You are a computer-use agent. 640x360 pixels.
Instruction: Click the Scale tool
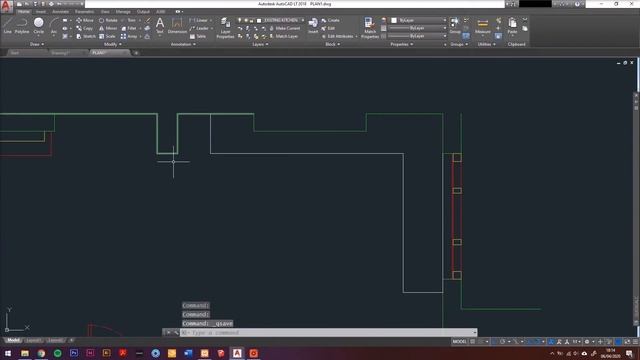tap(107, 36)
